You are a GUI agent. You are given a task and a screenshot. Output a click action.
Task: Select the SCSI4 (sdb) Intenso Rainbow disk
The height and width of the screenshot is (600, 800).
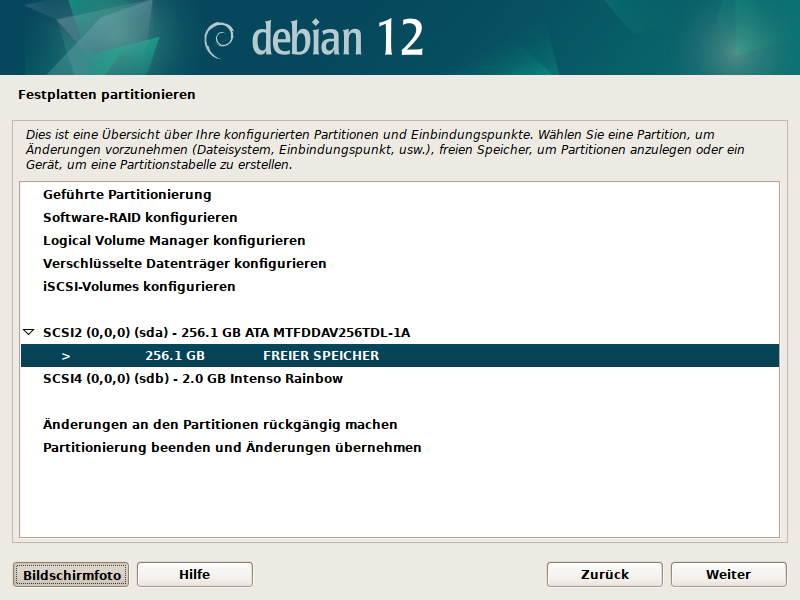[193, 379]
